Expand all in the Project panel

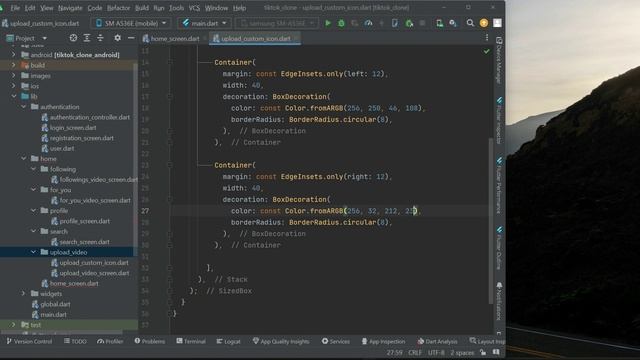(x=87, y=38)
